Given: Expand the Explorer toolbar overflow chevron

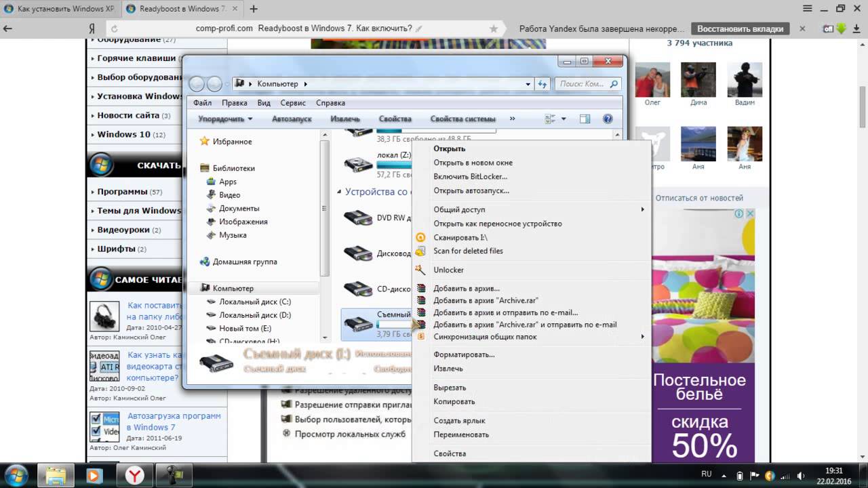Looking at the screenshot, I should click(x=512, y=119).
